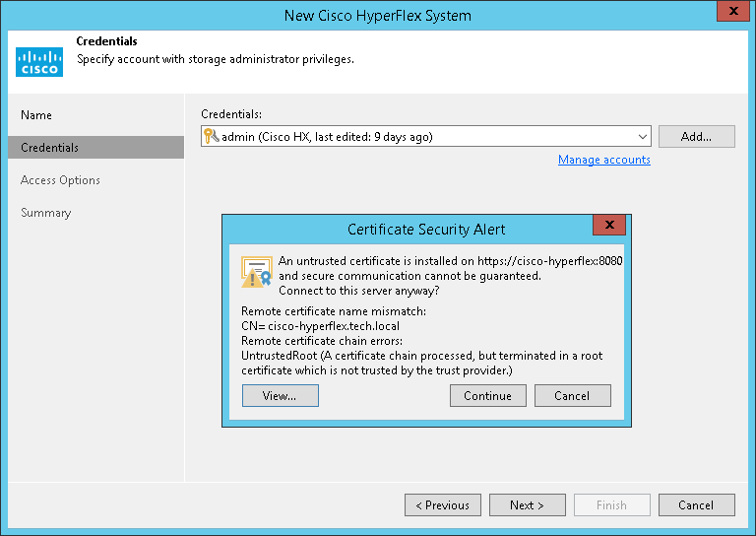
Task: Click the Cisco logo icon
Action: (x=39, y=62)
